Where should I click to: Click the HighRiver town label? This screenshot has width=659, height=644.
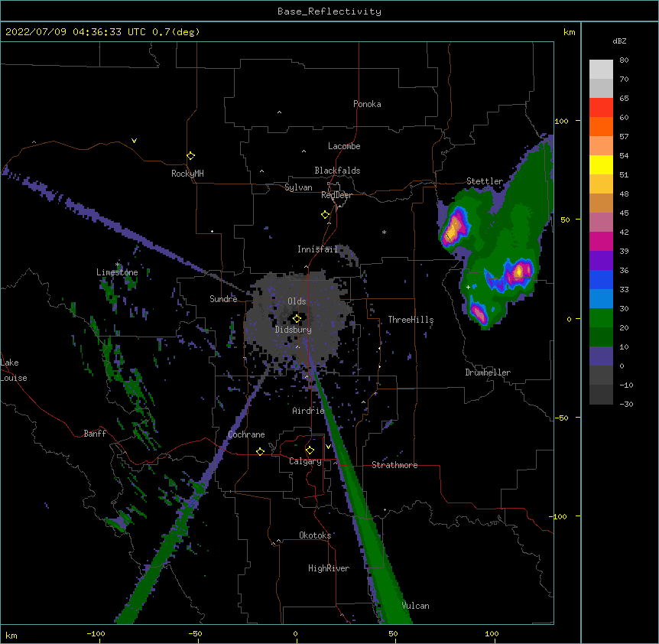329,568
